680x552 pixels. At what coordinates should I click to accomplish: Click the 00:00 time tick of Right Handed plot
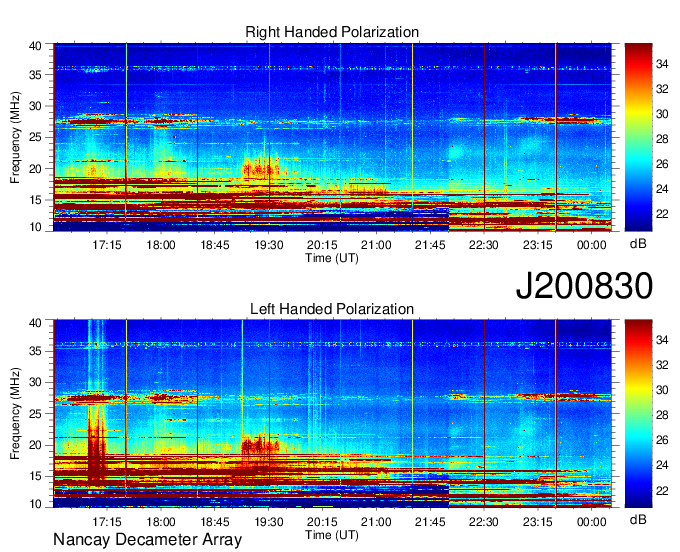(x=592, y=245)
